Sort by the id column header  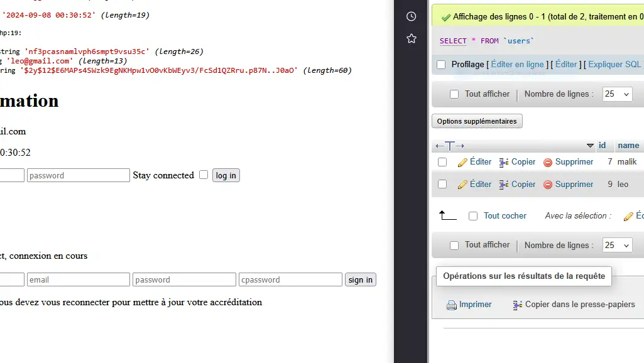click(x=602, y=146)
